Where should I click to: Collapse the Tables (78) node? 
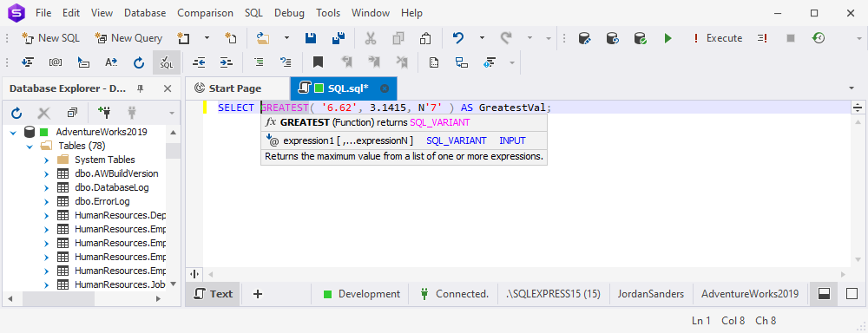click(30, 146)
